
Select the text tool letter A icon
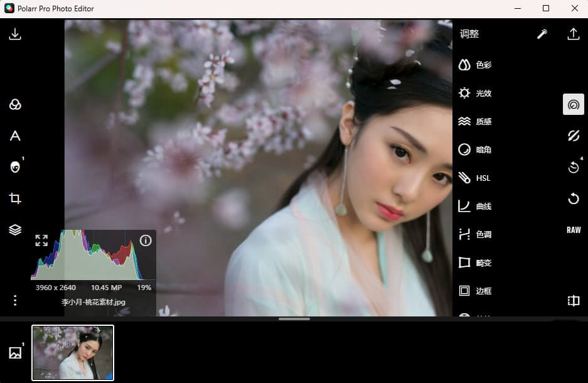click(15, 136)
